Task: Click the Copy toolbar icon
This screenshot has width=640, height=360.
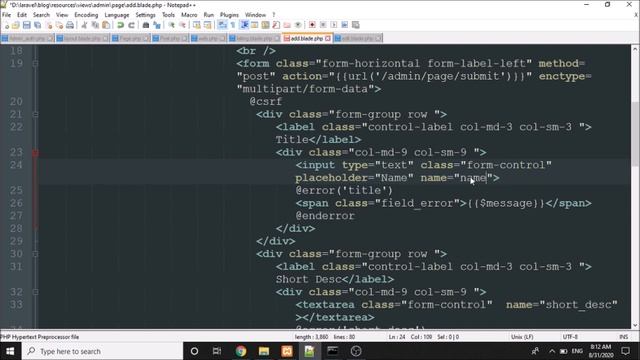Action: point(95,25)
